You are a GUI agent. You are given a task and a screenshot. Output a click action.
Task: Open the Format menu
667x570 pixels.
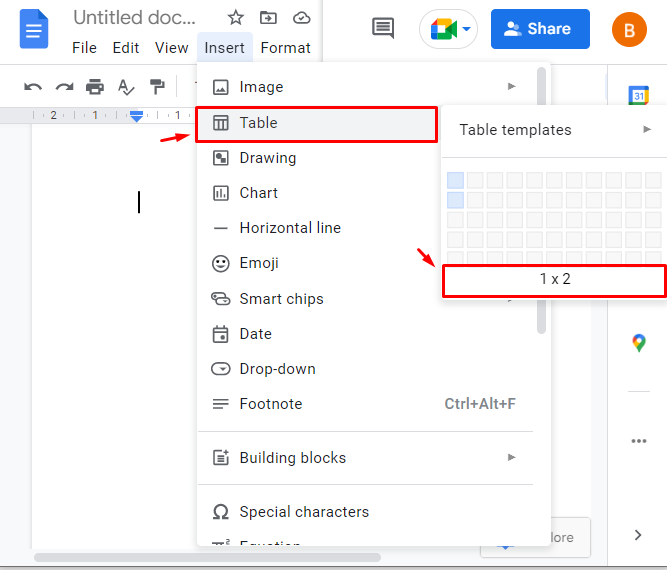pyautogui.click(x=285, y=48)
